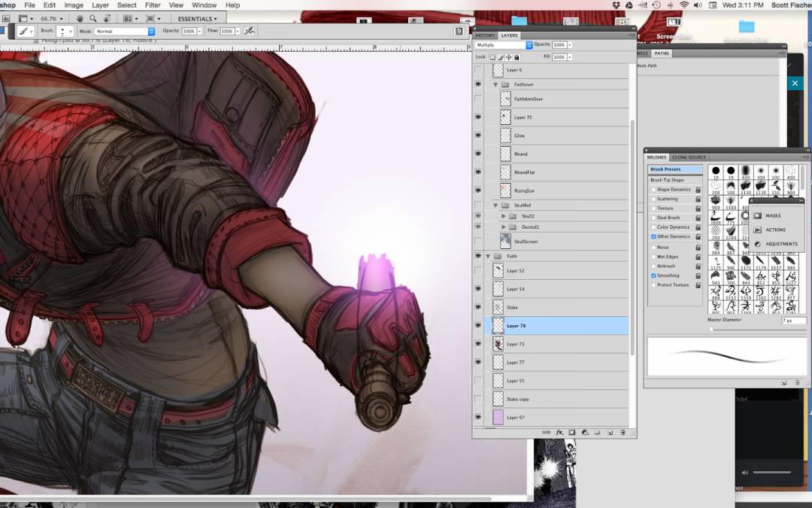Add a layer style with fx icon
Screen dimensions: 812x508
tap(559, 432)
